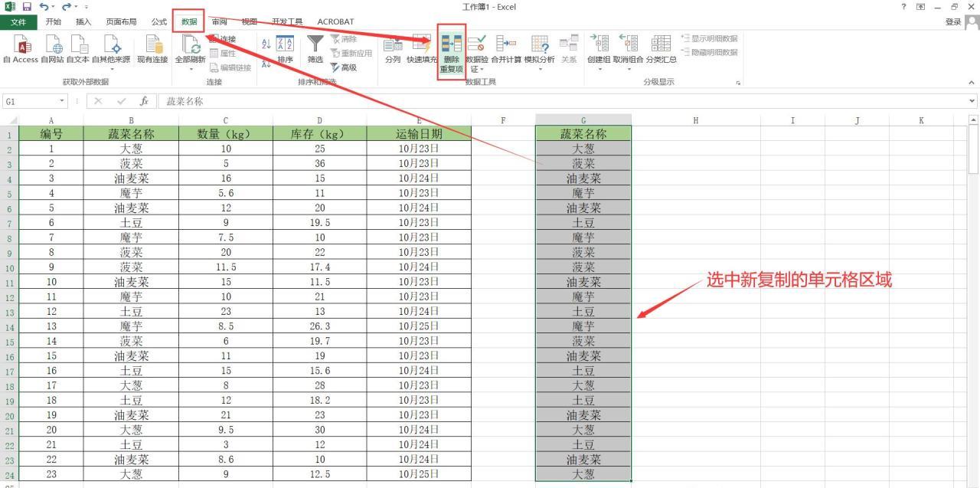
Task: Select column B header
Action: [131, 120]
